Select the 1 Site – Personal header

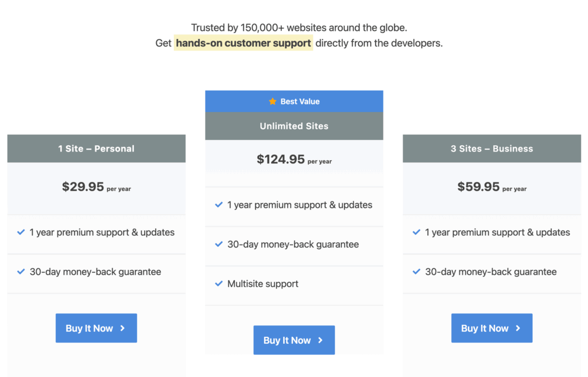(x=96, y=149)
